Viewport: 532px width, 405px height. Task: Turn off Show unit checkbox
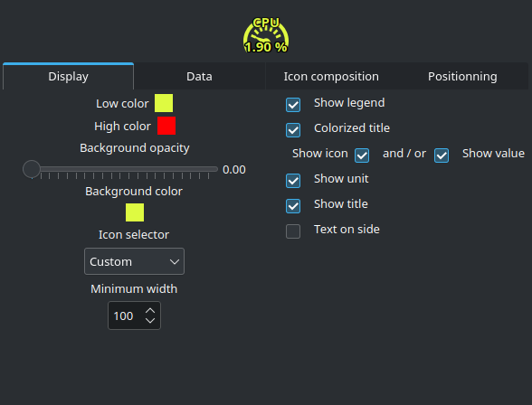pyautogui.click(x=293, y=181)
